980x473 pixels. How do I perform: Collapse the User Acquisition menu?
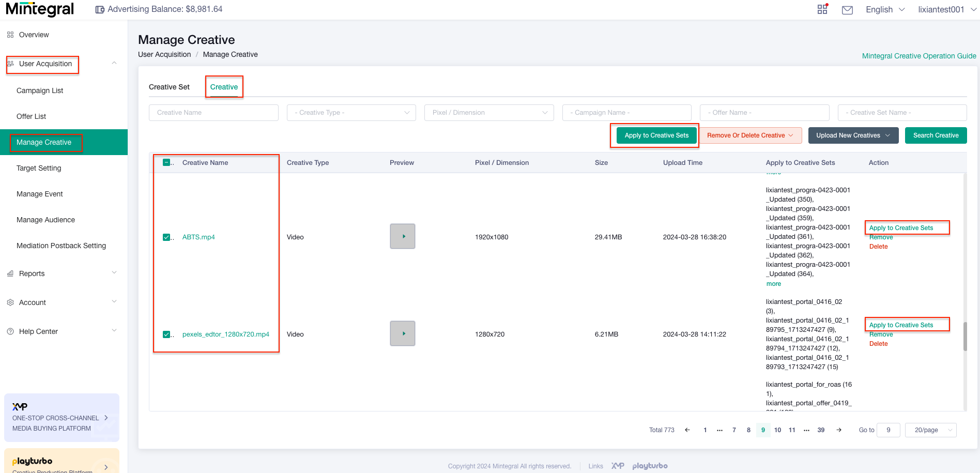[x=114, y=64]
